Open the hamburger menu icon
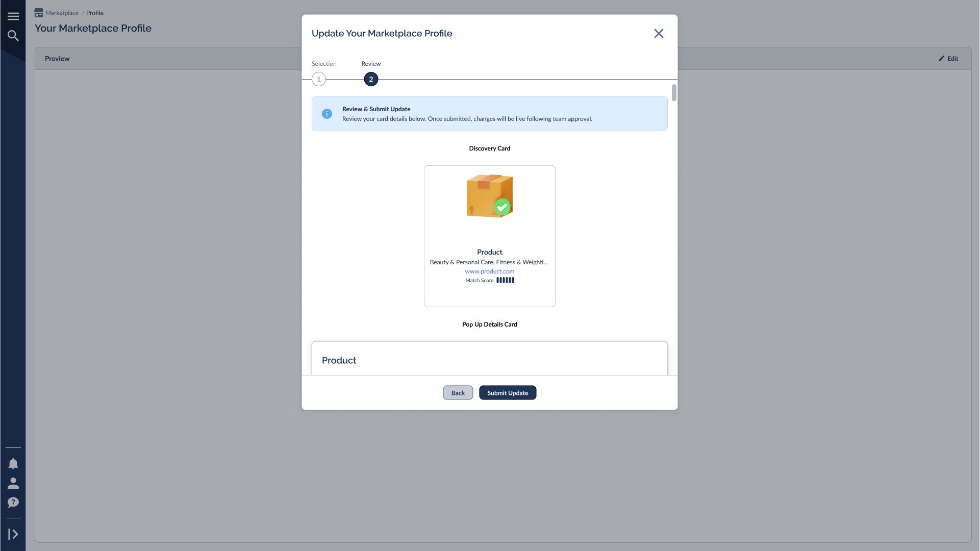980x551 pixels. [x=13, y=16]
